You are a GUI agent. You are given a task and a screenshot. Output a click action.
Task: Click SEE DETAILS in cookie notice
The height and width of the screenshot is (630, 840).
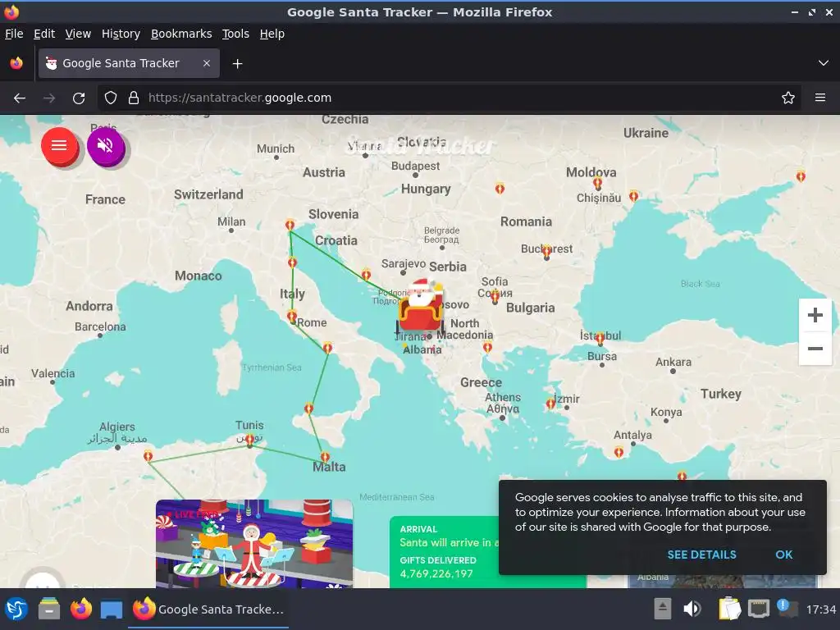pos(701,555)
